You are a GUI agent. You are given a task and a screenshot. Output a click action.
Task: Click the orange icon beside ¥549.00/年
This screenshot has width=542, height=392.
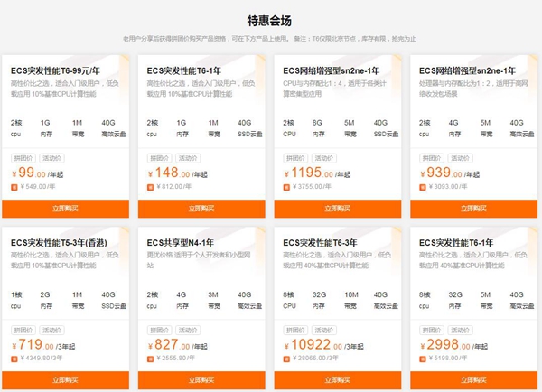click(x=14, y=187)
